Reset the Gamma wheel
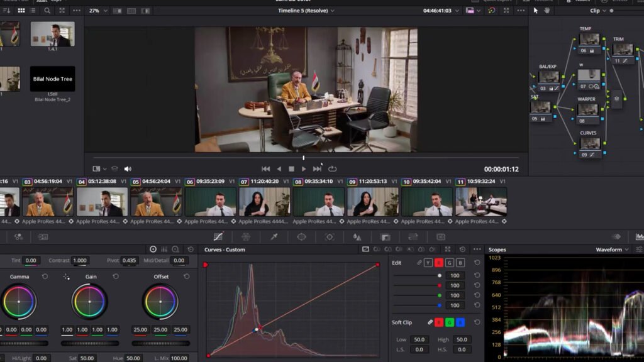The image size is (644, 362). 45,277
